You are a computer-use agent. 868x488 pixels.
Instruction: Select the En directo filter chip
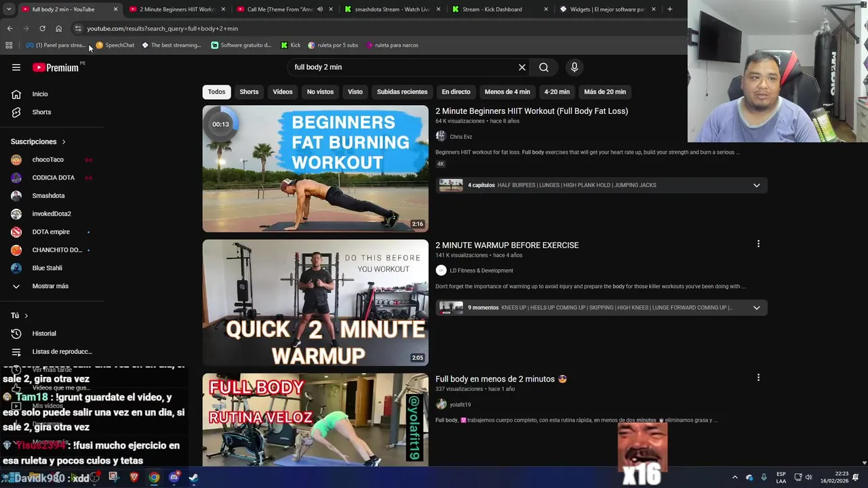point(456,91)
